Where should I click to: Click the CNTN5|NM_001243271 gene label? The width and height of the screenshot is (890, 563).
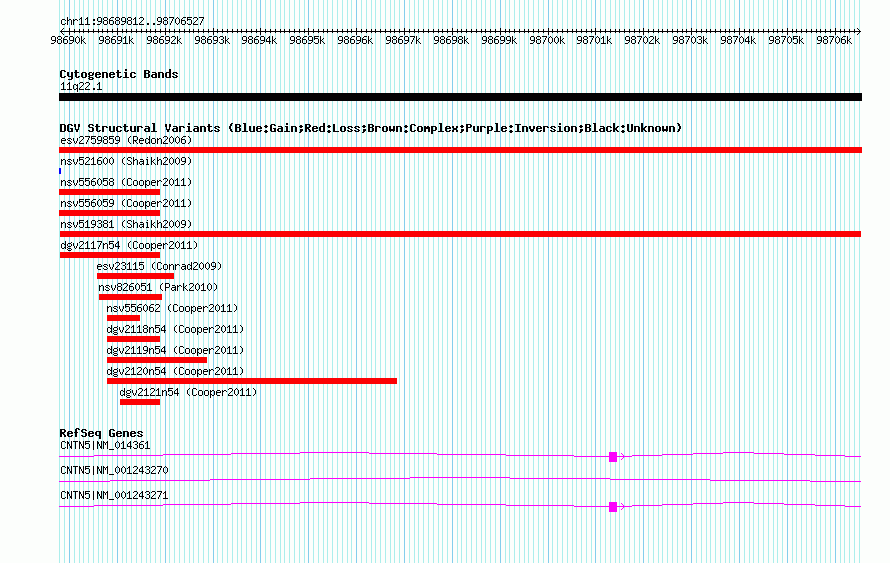[114, 495]
